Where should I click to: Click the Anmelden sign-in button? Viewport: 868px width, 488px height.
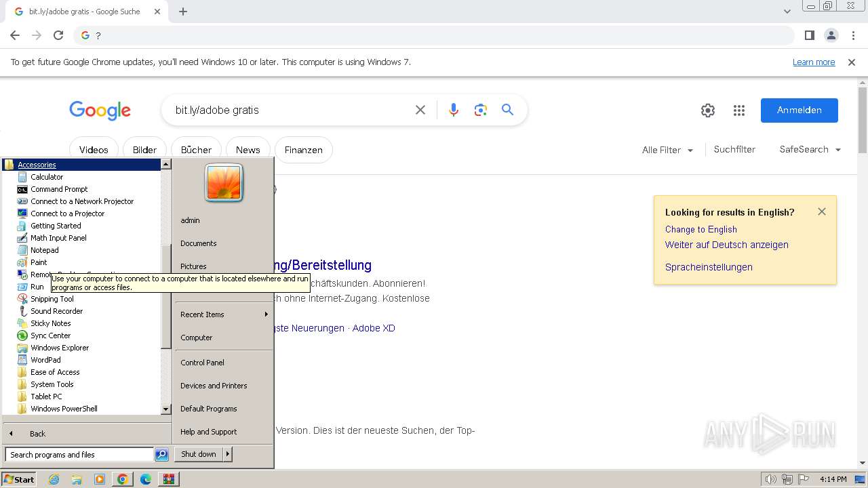[800, 110]
